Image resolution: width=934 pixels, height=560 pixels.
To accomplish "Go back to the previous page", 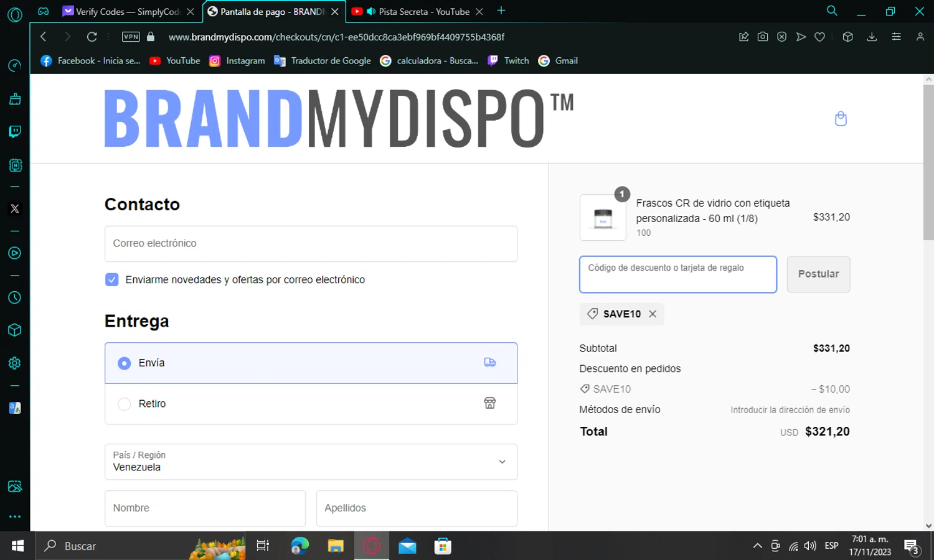I will [x=44, y=37].
